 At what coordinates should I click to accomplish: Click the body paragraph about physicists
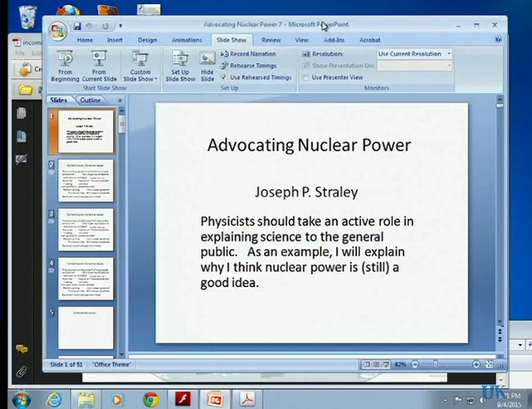click(x=307, y=252)
